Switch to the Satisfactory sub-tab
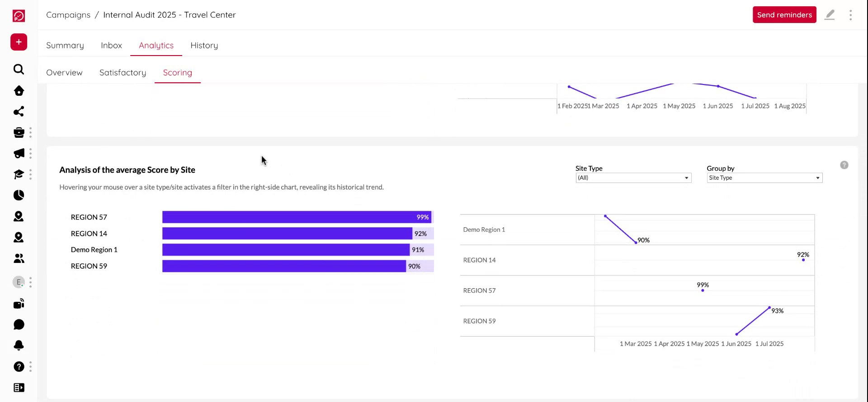 coord(123,73)
